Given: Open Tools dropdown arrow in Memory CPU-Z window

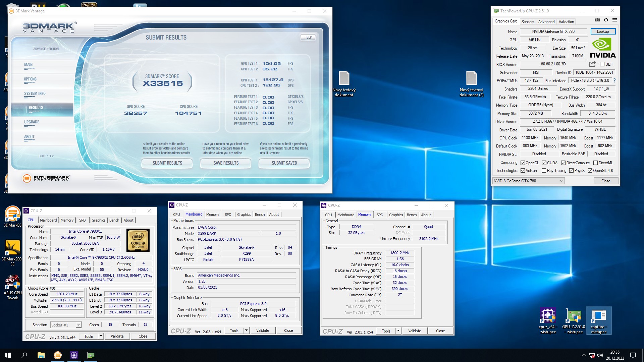Looking at the screenshot, I should (x=398, y=331).
